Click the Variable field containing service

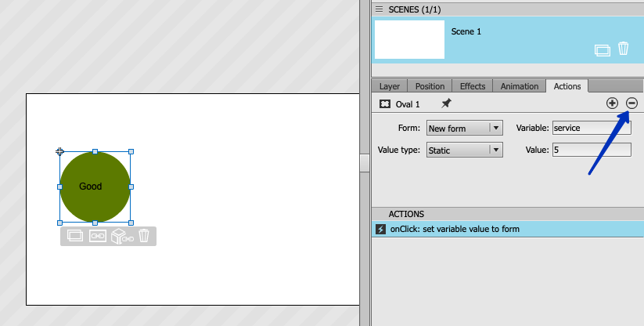pyautogui.click(x=592, y=128)
